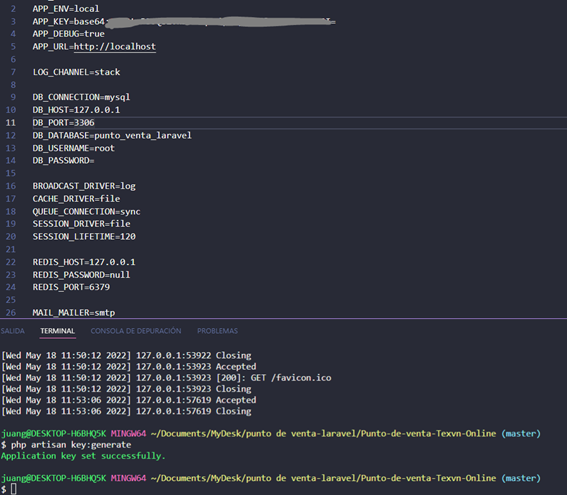The width and height of the screenshot is (567, 495).
Task: Click the LOG_CHANNEL=stack line
Action: [x=76, y=72]
